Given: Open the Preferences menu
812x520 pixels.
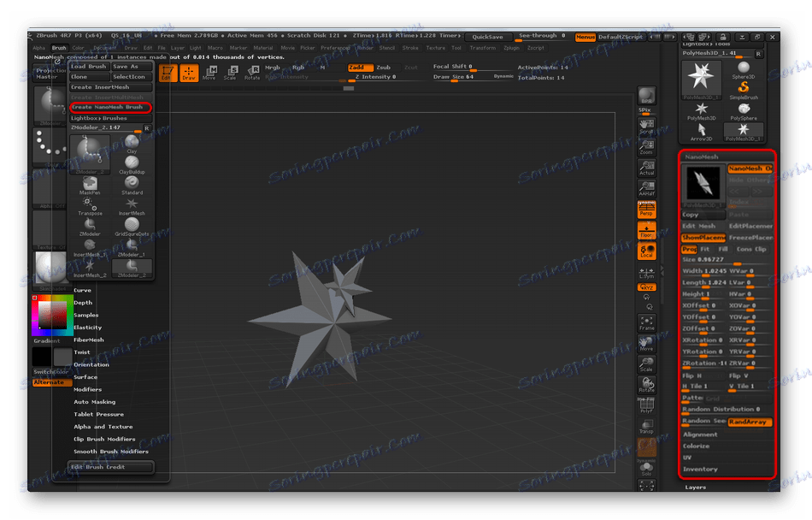Looking at the screenshot, I should (x=335, y=48).
